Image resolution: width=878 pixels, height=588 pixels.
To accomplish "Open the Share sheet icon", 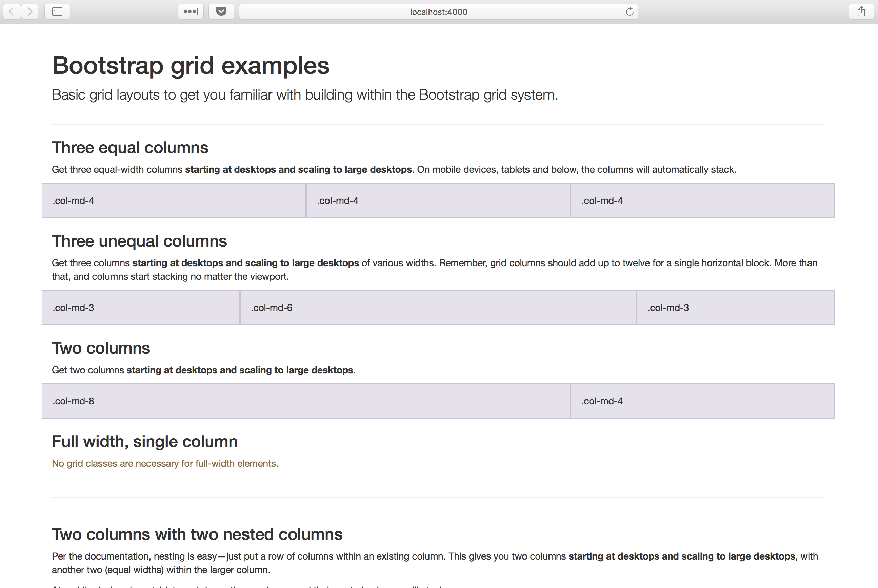I will [x=861, y=12].
